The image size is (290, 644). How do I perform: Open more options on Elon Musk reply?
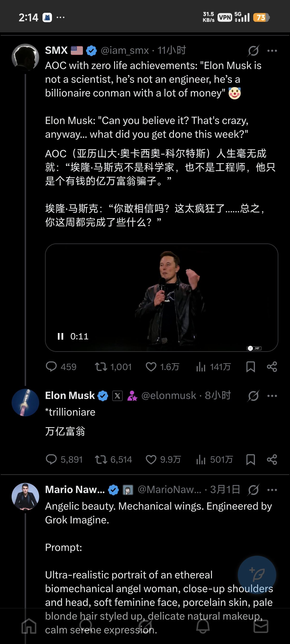click(x=272, y=396)
